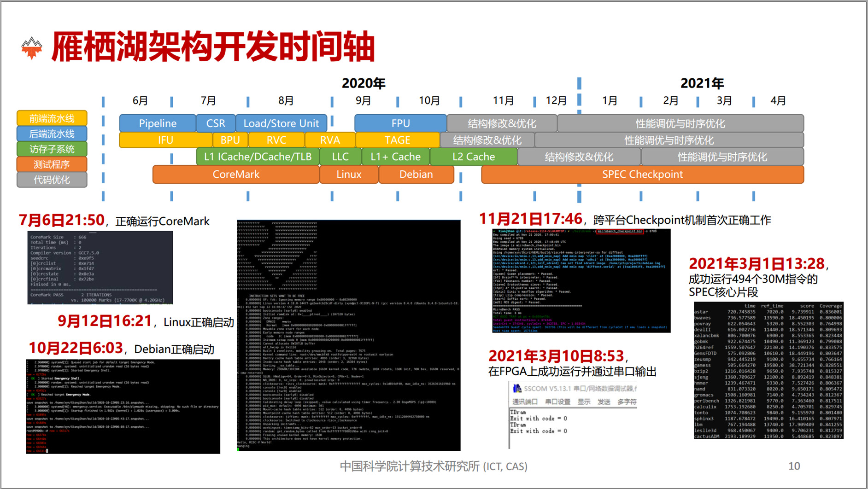868x489 pixels.
Task: Select the orange 测试程序 legend label
Action: pyautogui.click(x=52, y=164)
